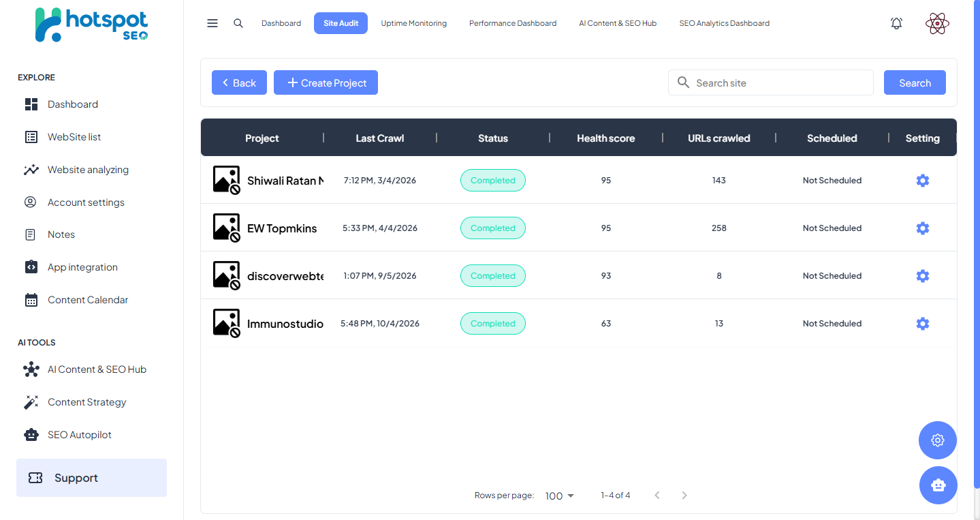
Task: Click the Health score column header
Action: [x=606, y=138]
